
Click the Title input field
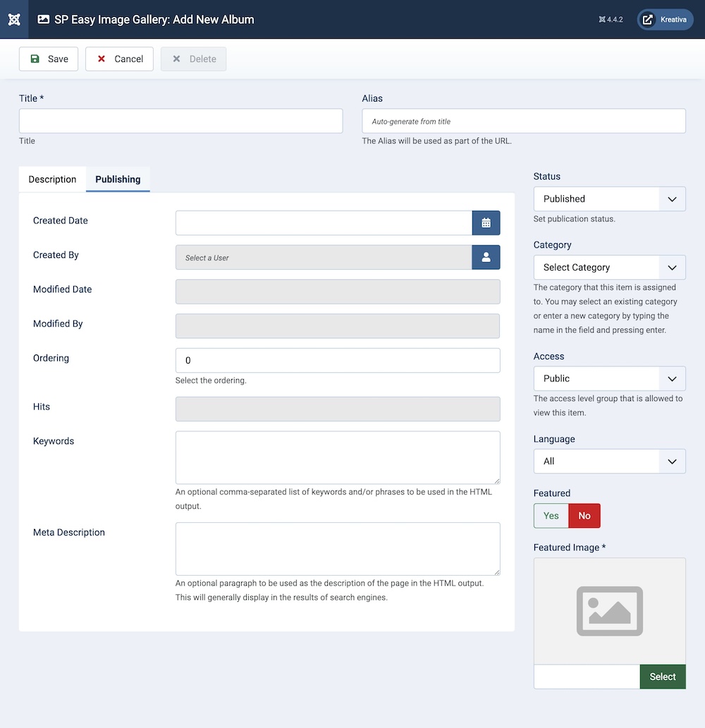pos(180,121)
